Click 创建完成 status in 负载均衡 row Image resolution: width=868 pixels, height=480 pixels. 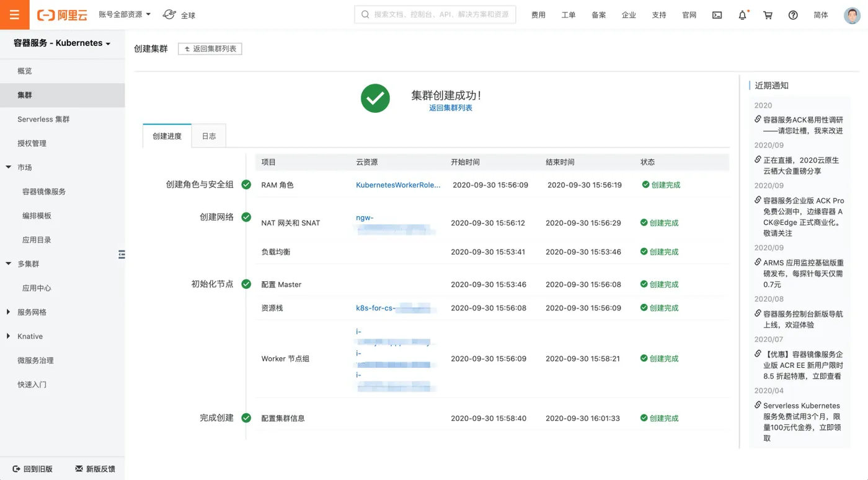pyautogui.click(x=660, y=252)
